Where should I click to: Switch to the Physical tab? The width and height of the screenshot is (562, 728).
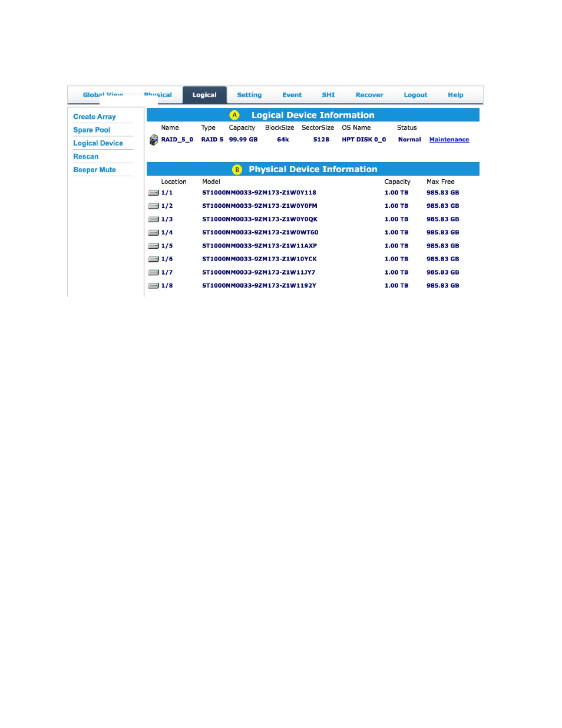[158, 95]
